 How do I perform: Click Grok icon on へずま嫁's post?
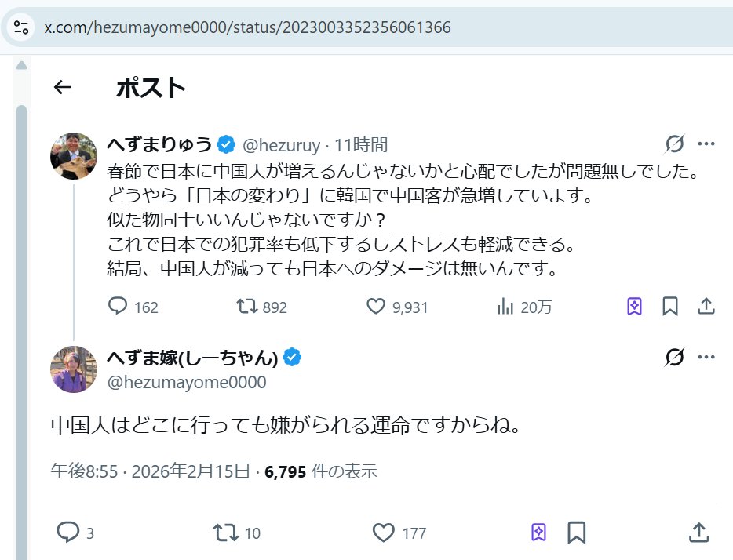coord(674,358)
